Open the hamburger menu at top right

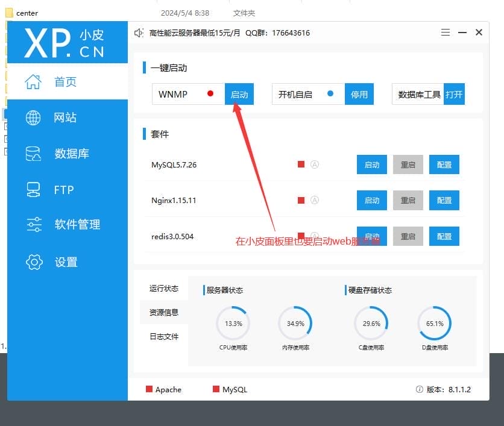(x=446, y=33)
